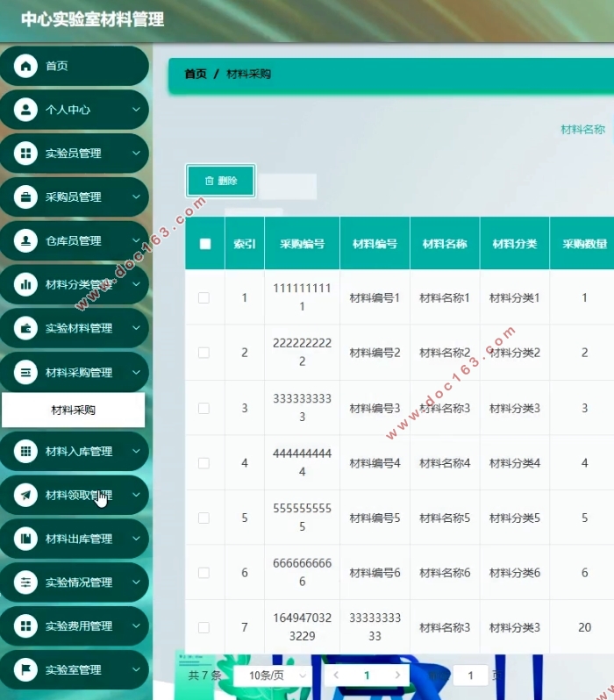This screenshot has width=614, height=700.
Task: Click the 材料分类 column header
Action: click(x=514, y=244)
